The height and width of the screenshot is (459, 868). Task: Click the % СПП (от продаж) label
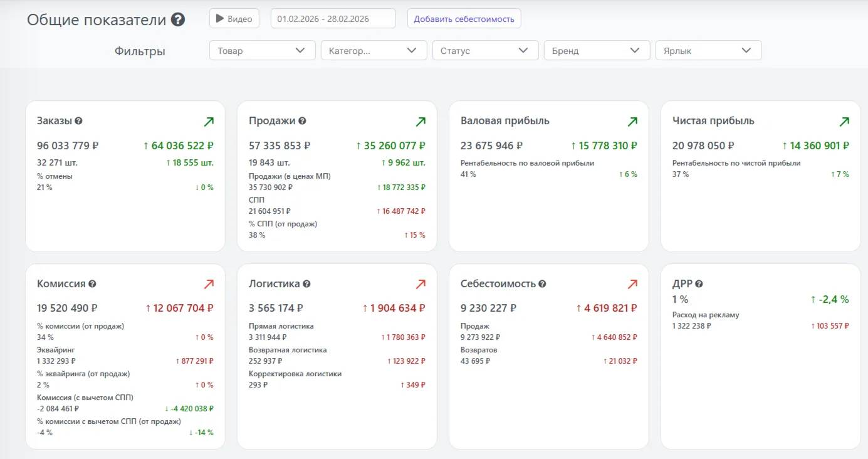[x=283, y=224]
